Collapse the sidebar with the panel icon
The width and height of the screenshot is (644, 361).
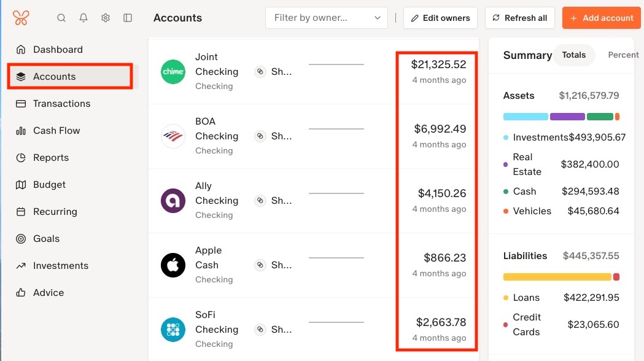pyautogui.click(x=128, y=18)
